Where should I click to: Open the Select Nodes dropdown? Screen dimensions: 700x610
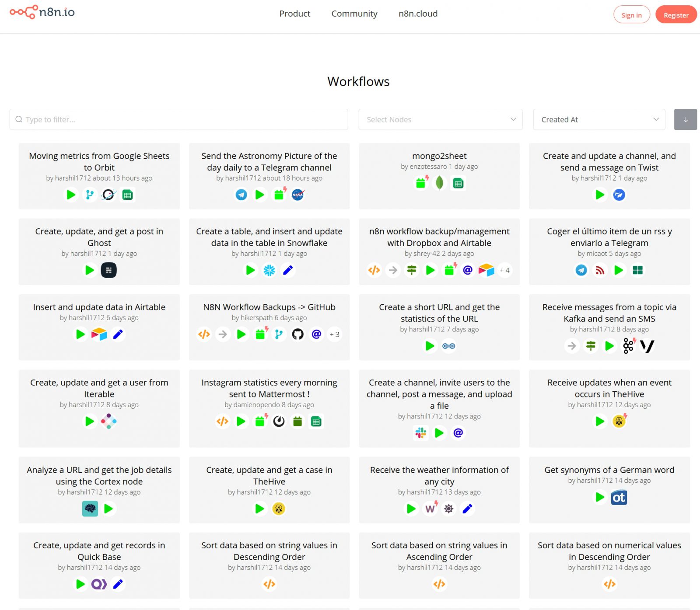pyautogui.click(x=440, y=119)
